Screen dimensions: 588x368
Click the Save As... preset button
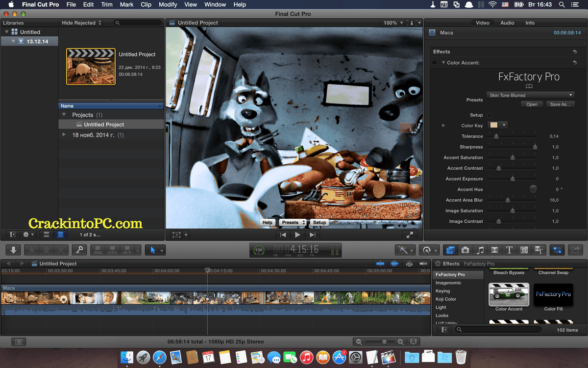coord(561,104)
